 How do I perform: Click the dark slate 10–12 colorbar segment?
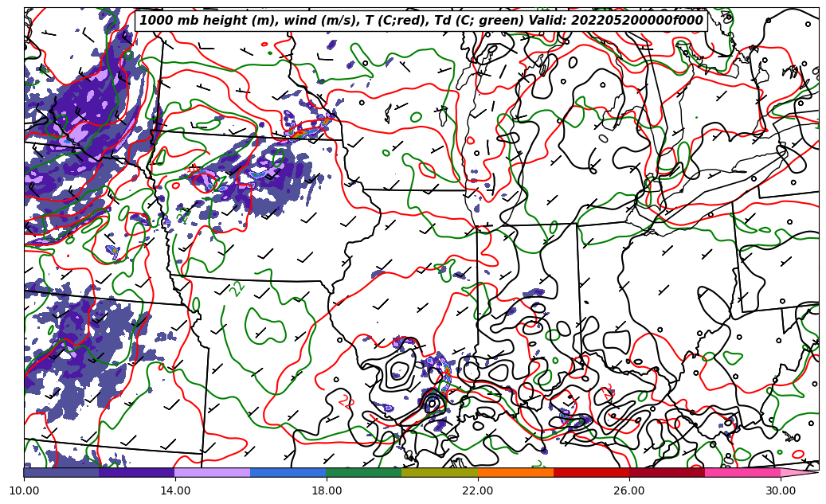pyautogui.click(x=61, y=472)
